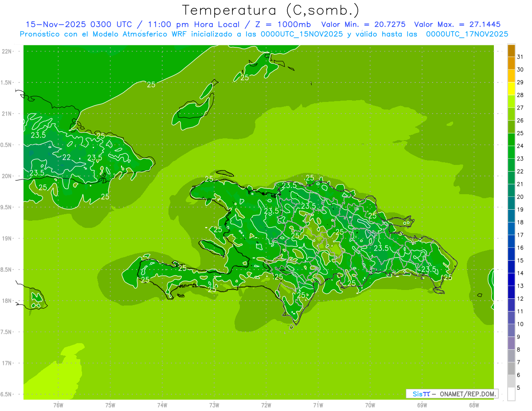Click the 22N latitude axis label
Viewport: 532px width, 411px height.
pyautogui.click(x=7, y=51)
